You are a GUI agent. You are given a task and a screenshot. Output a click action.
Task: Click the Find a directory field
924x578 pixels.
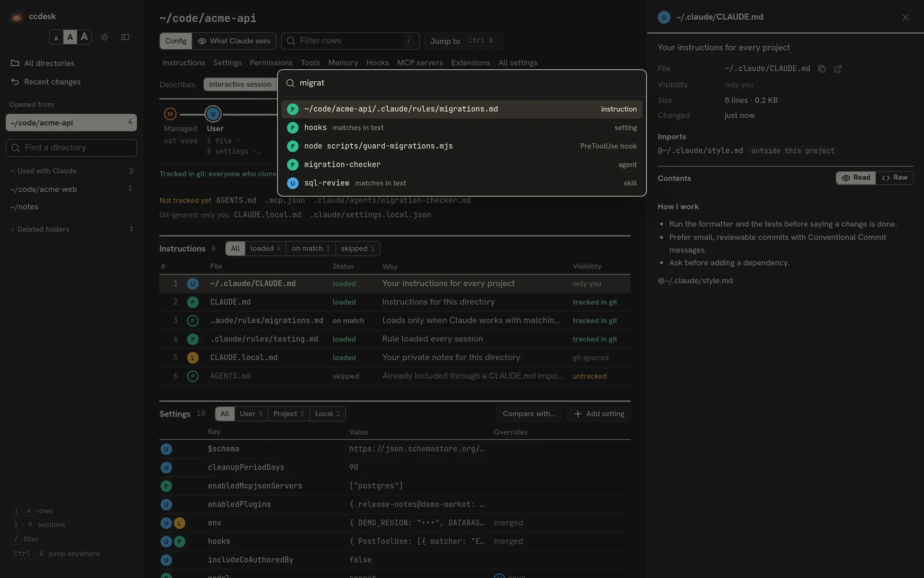[x=71, y=148]
